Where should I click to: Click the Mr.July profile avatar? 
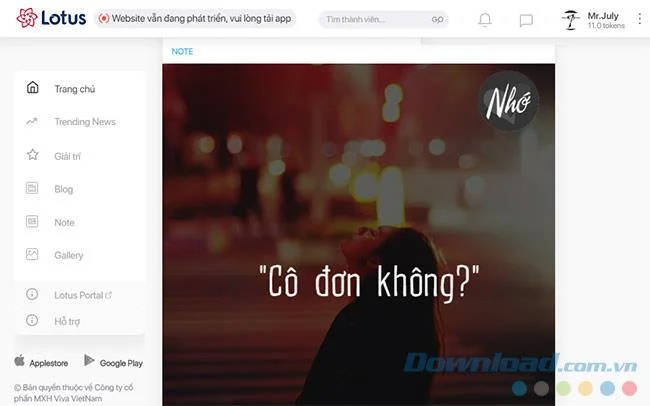pos(571,20)
